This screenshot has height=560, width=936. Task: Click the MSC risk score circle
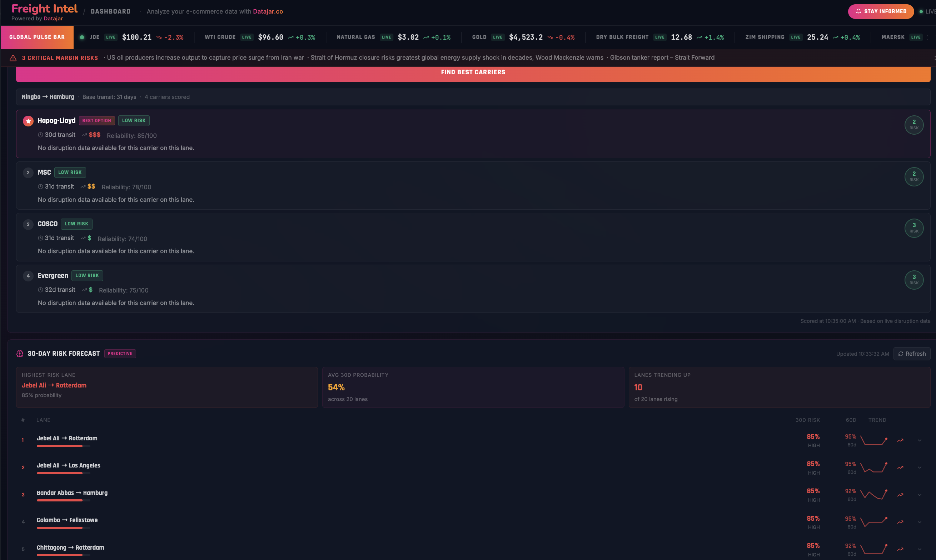pos(914,176)
